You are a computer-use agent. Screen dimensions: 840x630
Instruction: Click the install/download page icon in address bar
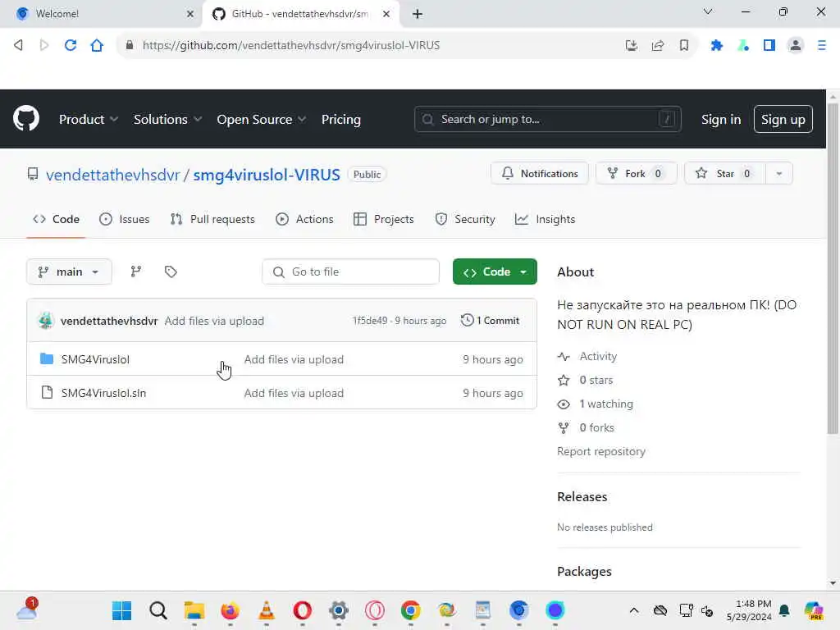tap(632, 46)
